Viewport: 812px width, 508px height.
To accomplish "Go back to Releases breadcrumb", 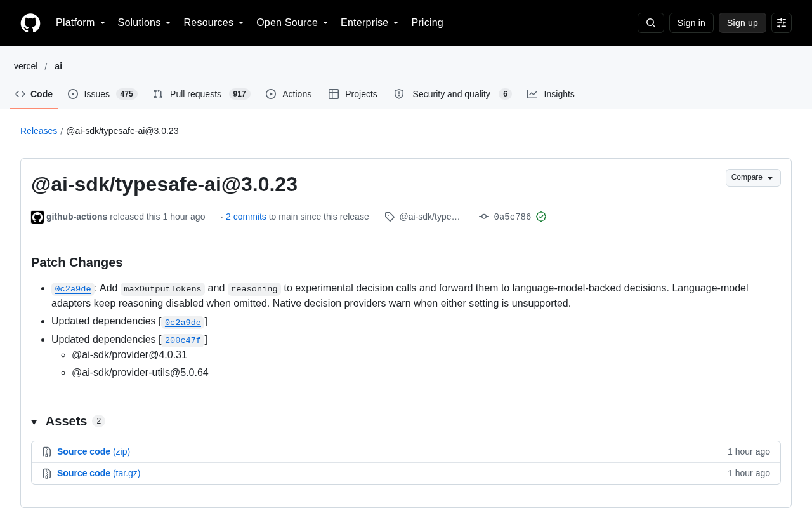I will pos(39,131).
